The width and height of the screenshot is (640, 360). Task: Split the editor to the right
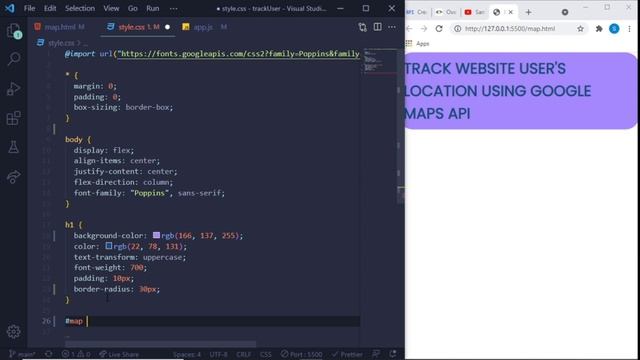point(378,27)
